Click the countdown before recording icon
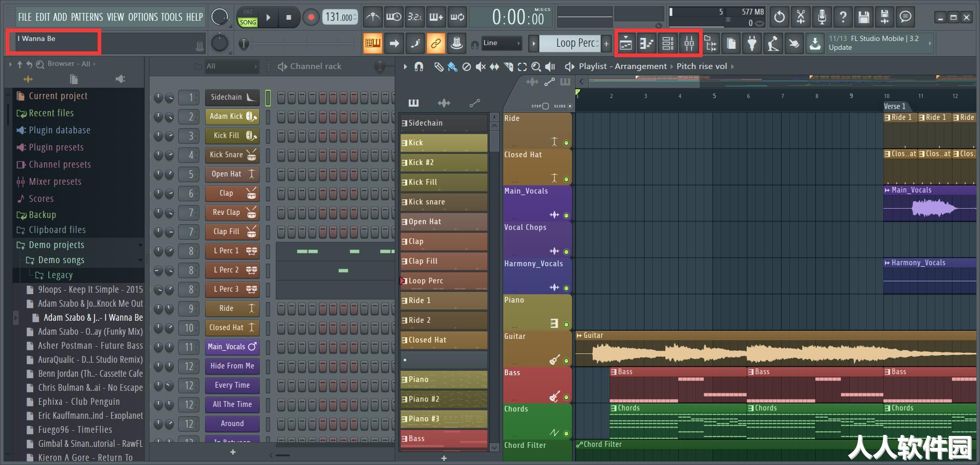Screen dimensions: 980x465 click(414, 17)
